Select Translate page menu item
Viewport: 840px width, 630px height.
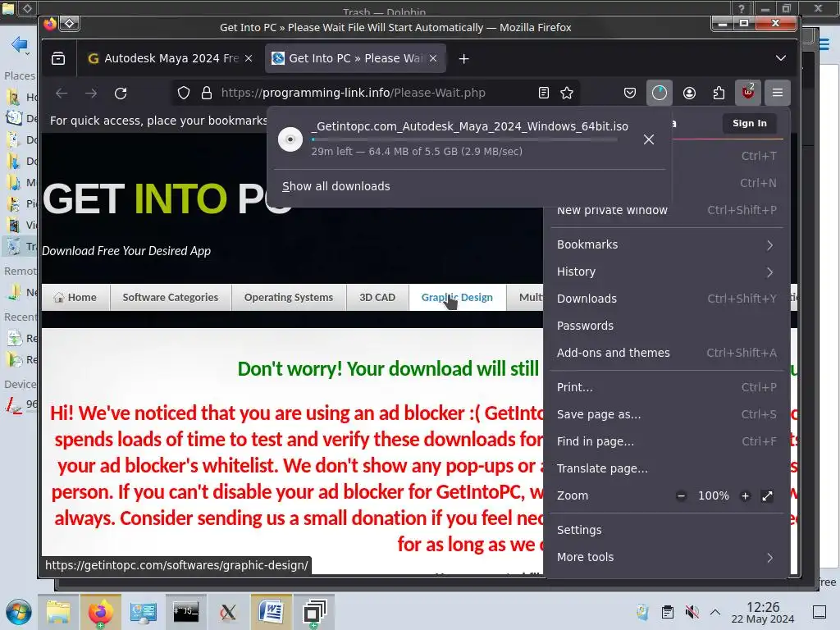[666, 468]
